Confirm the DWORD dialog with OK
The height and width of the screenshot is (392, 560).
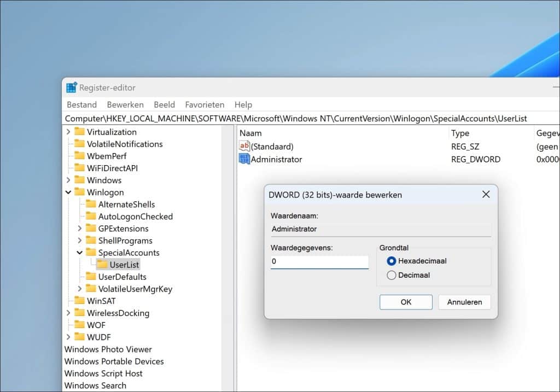[406, 302]
